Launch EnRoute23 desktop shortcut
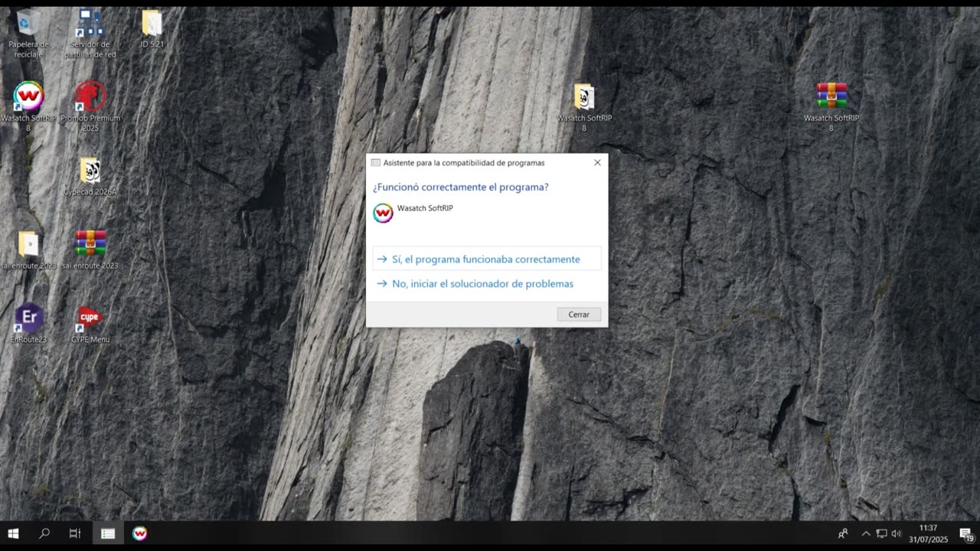 28,323
